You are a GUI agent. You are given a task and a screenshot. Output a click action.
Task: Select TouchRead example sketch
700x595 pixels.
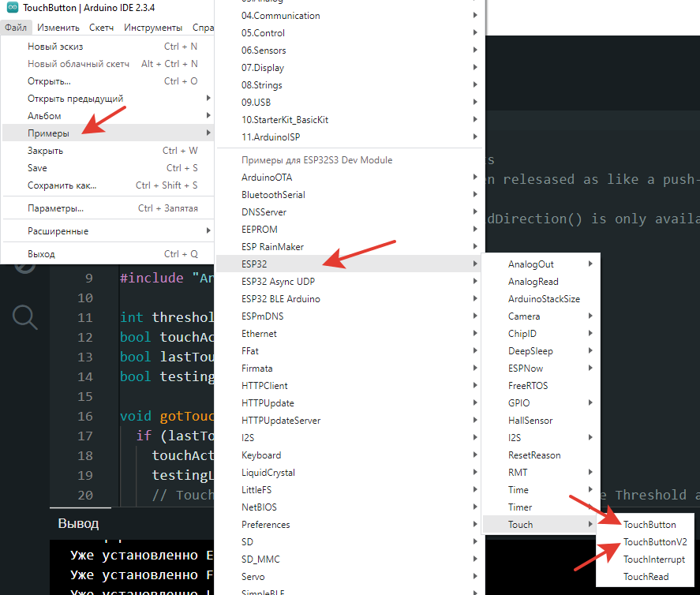646,577
